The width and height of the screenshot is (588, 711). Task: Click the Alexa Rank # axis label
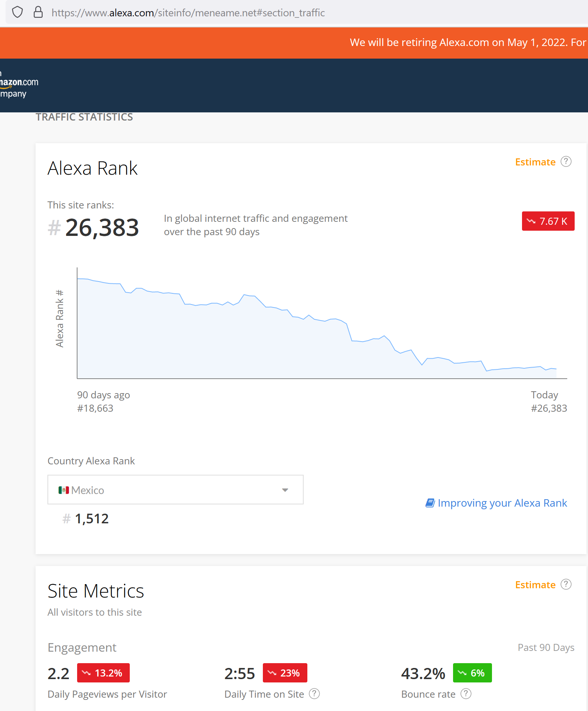point(59,319)
